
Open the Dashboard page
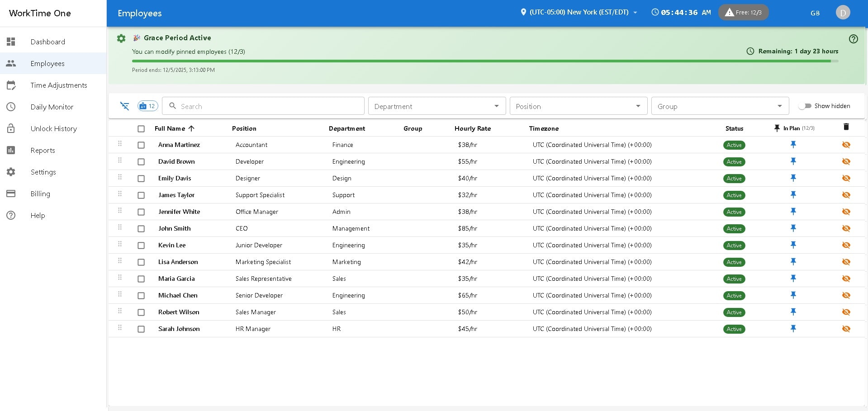(x=53, y=42)
